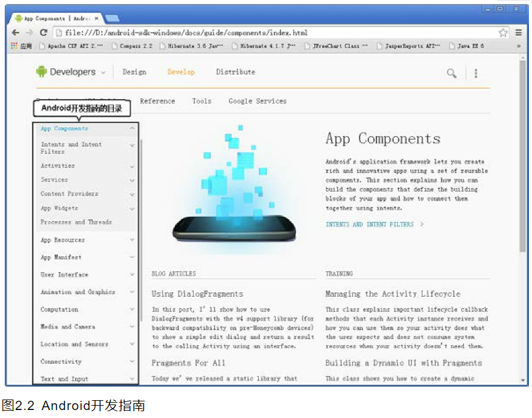This screenshot has height=418, width=532.
Task: Open Managing the Activity Lifecycle training
Action: coord(393,294)
